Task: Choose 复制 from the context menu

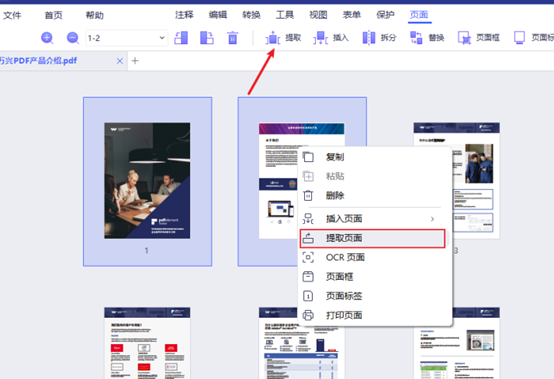Action: tap(375, 157)
